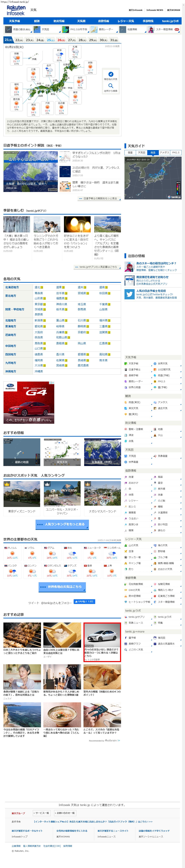
Task: Expand 人気ランキングをもっと見る button
Action: pyautogui.click(x=62, y=524)
